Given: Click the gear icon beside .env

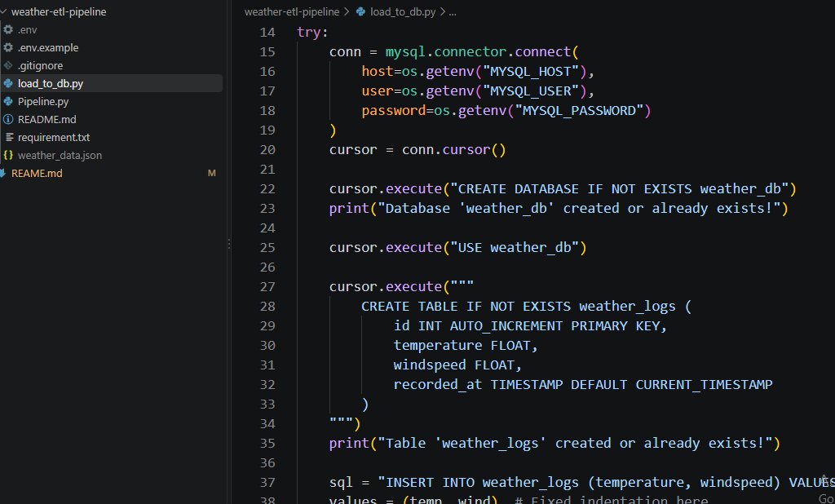Looking at the screenshot, I should pyautogui.click(x=8, y=30).
